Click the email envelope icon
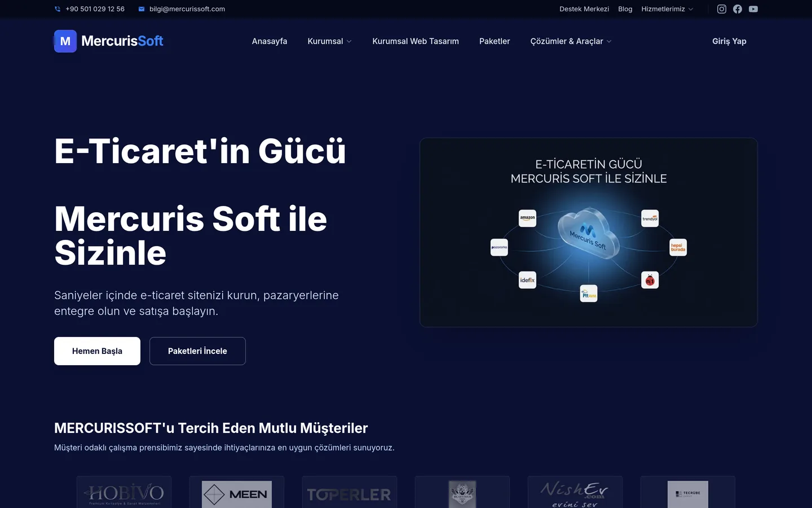812x508 pixels. (142, 9)
